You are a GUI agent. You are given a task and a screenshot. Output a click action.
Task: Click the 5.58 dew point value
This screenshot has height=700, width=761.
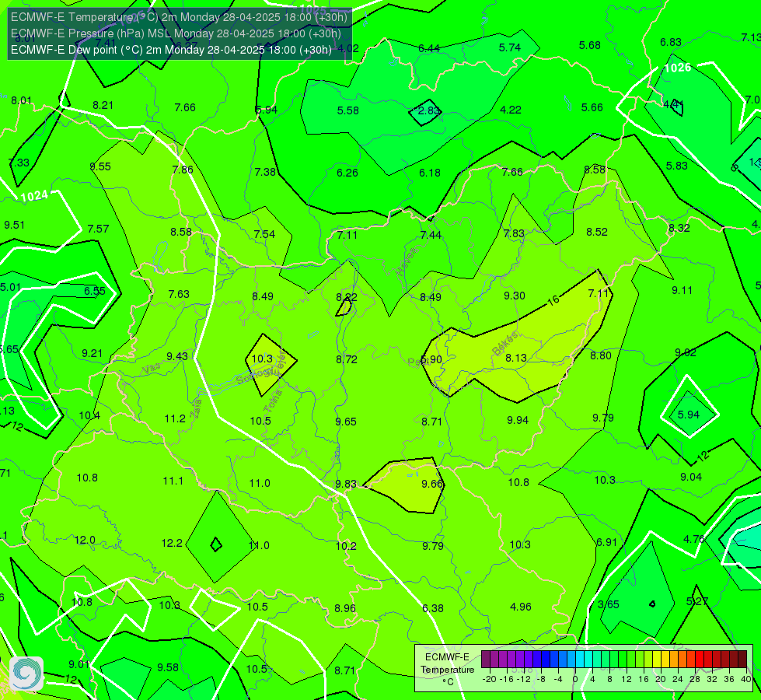[348, 110]
